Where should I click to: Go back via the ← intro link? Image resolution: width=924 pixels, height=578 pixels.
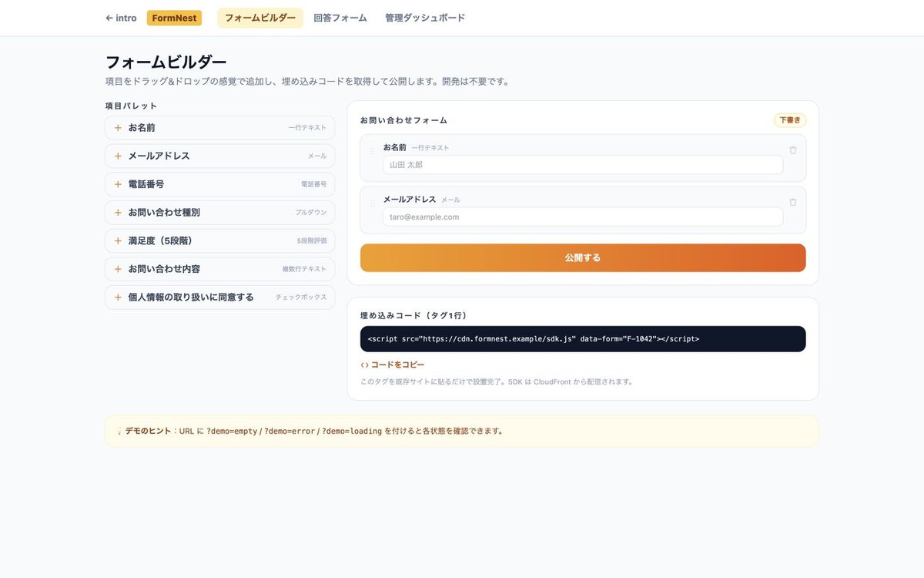coord(121,18)
